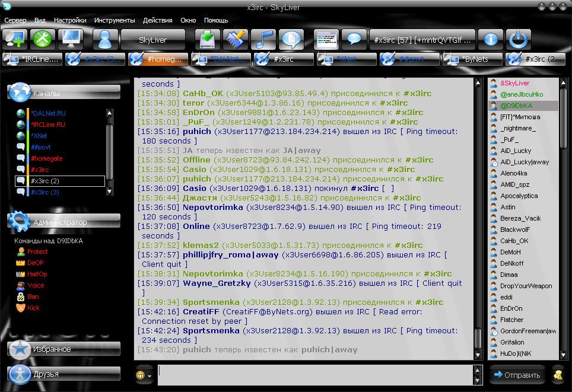Switch to the *ByNets tab
The width and height of the screenshot is (572, 392).
tap(472, 59)
